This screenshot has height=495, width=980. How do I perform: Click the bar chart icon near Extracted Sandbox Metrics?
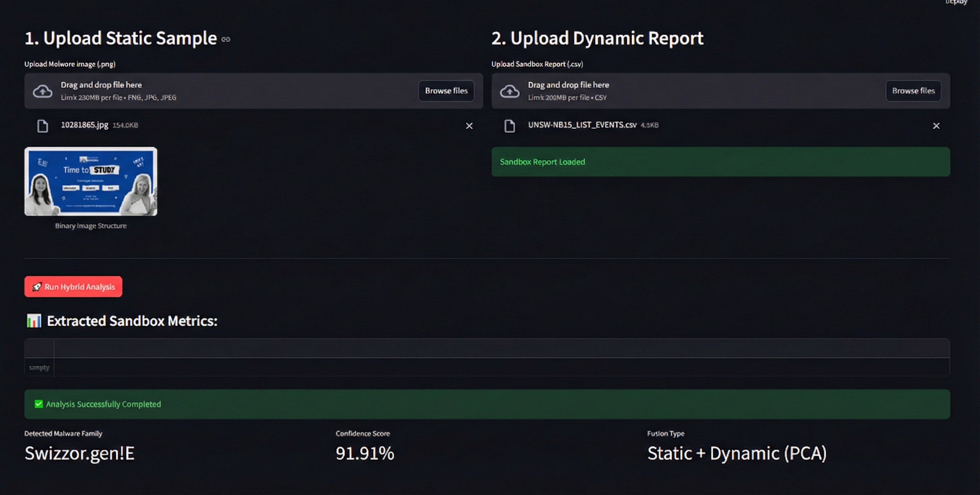34,321
